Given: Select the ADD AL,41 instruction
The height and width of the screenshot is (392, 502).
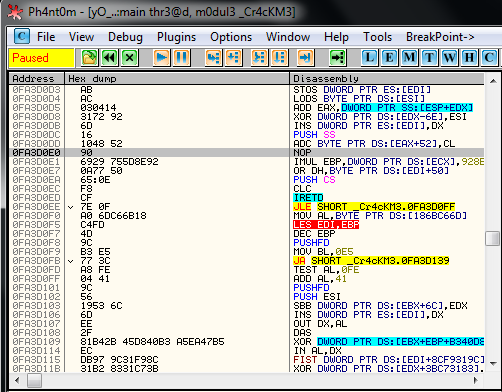Looking at the screenshot, I should coord(320,279).
